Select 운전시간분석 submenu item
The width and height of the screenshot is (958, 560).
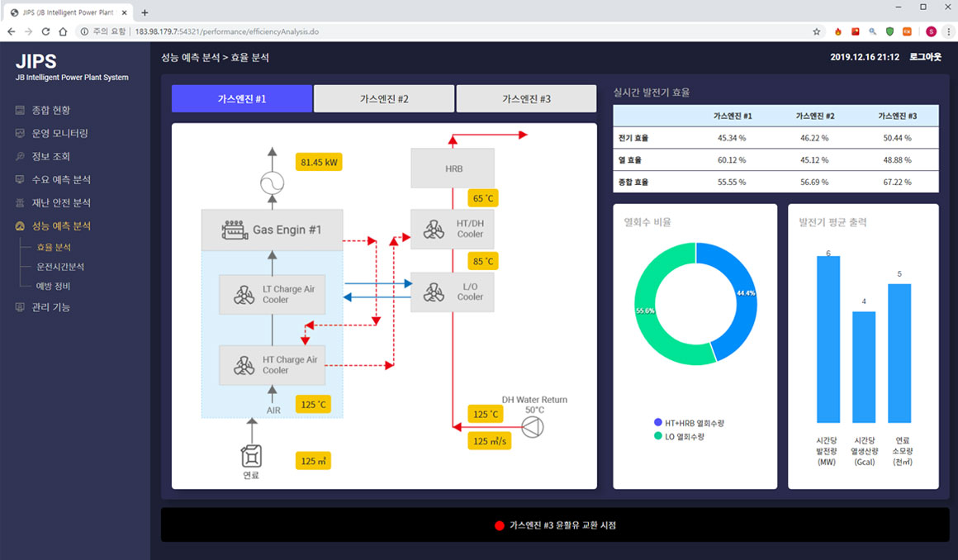(x=60, y=267)
